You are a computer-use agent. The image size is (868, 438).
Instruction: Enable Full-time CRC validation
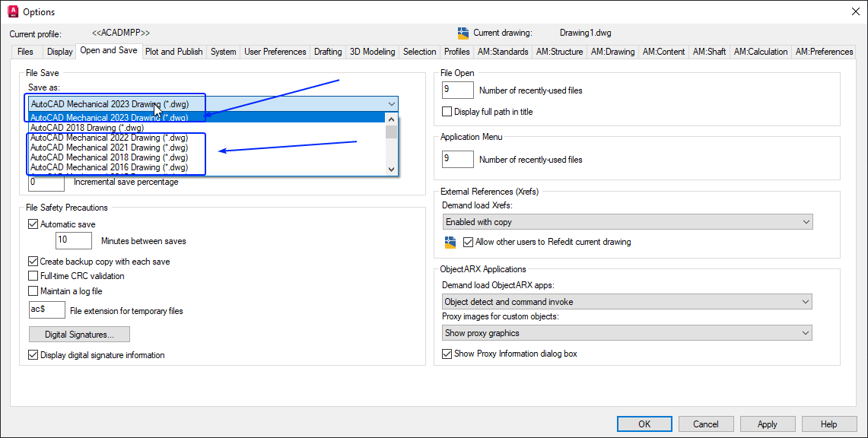(33, 276)
